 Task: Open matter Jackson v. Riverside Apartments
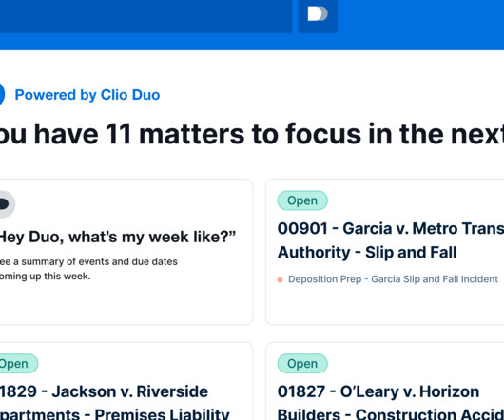(x=115, y=401)
